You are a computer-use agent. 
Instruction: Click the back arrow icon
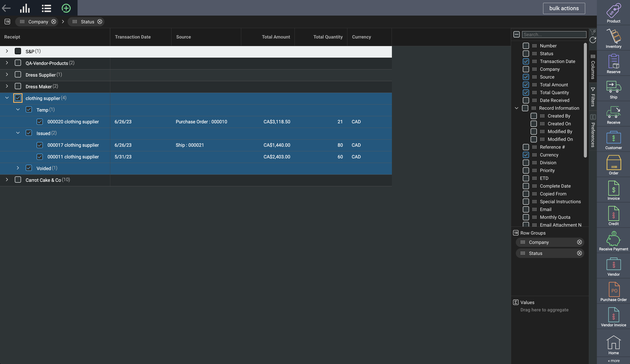(x=6, y=8)
